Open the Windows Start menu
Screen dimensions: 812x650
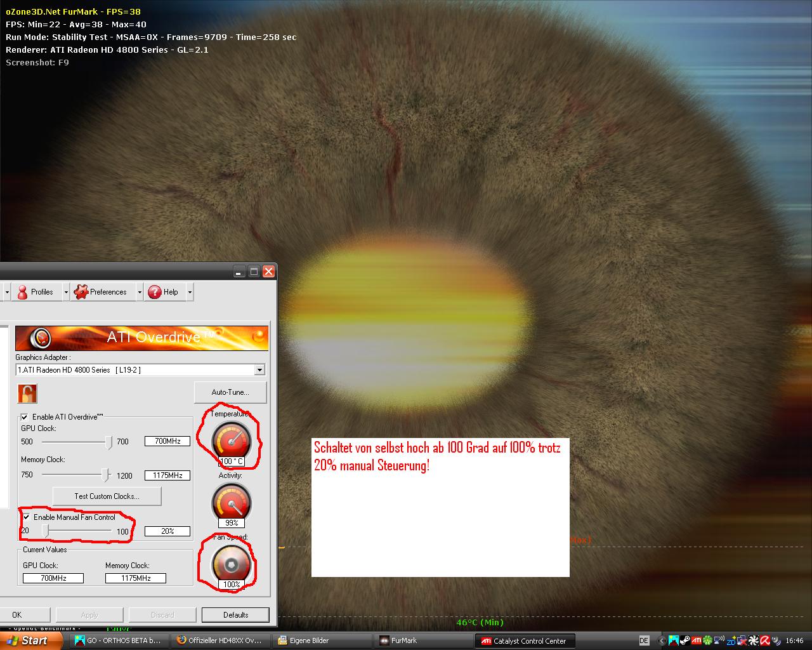coord(30,640)
